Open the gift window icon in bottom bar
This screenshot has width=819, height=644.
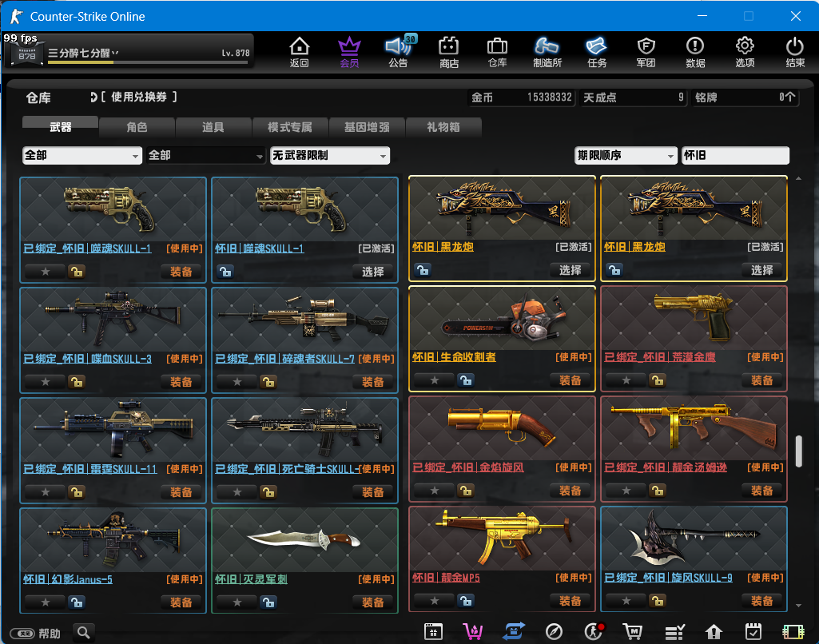434,632
